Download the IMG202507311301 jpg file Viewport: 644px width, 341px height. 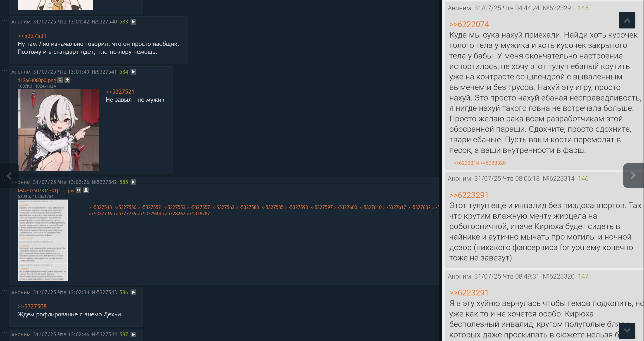click(x=86, y=190)
